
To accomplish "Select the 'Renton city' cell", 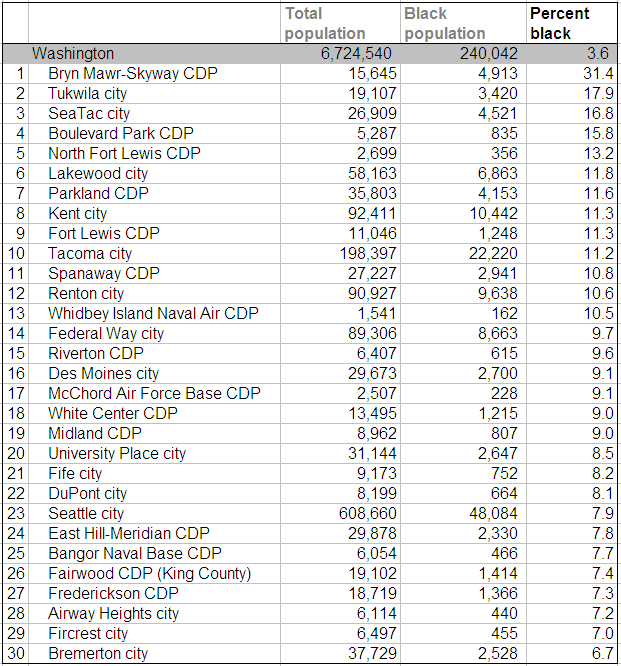I will click(x=154, y=293).
